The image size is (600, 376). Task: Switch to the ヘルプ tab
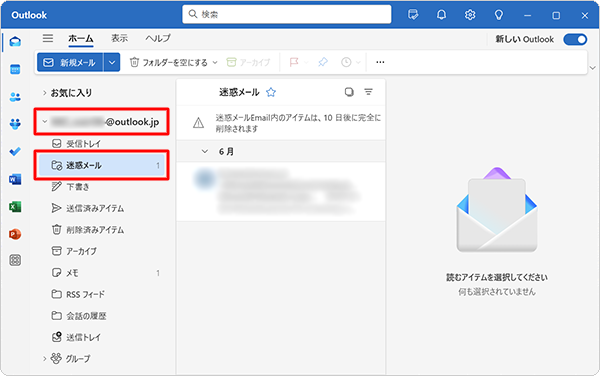point(158,38)
